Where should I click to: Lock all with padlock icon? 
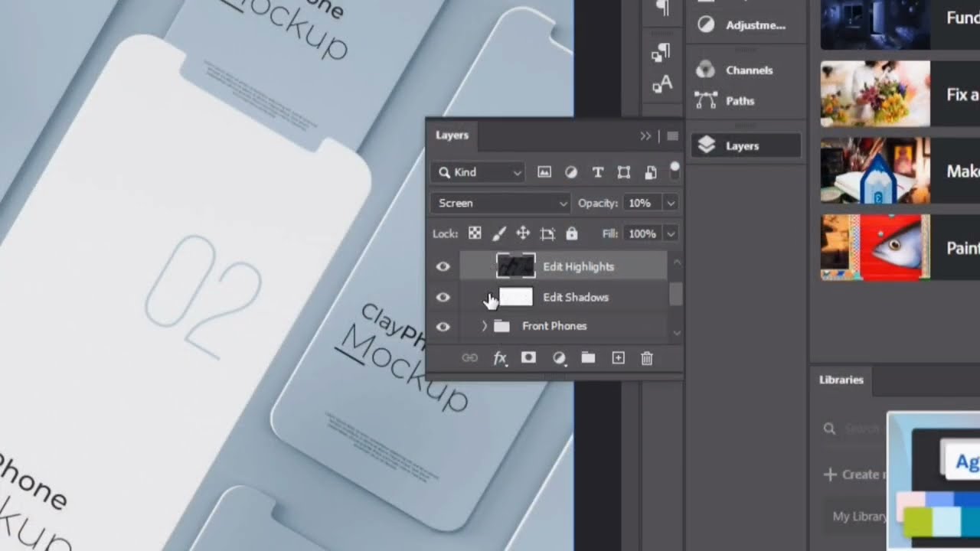point(571,233)
